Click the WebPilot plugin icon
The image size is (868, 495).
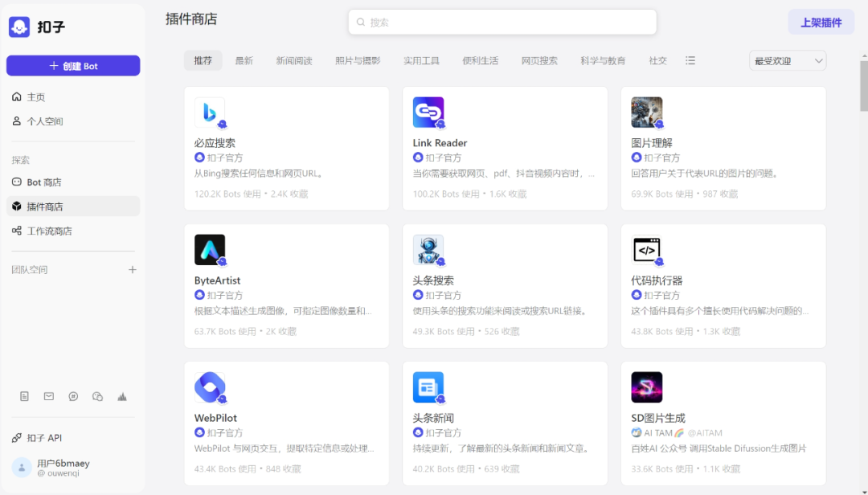click(209, 387)
